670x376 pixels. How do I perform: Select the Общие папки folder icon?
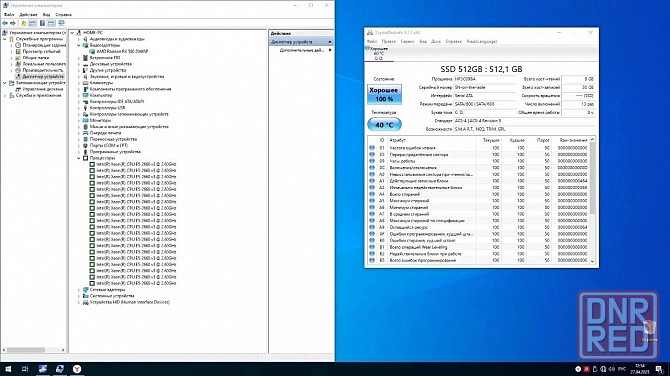[18, 58]
